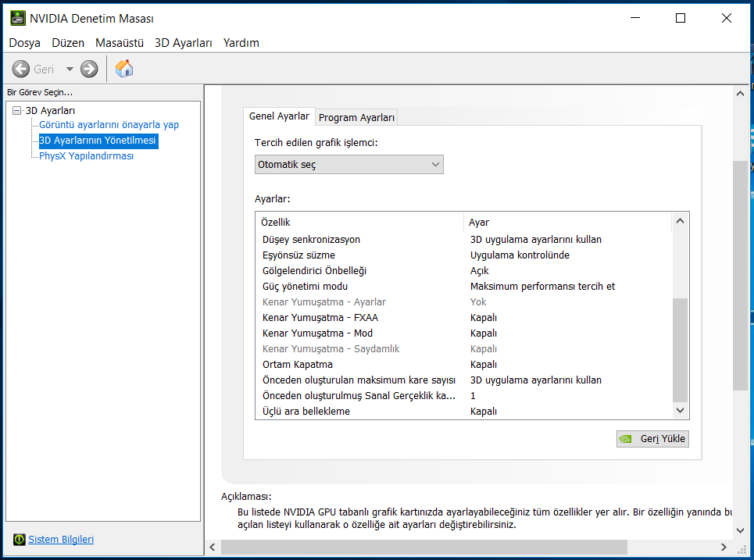This screenshot has width=754, height=560.
Task: Click the settings list scroll down arrow
Action: pyautogui.click(x=680, y=410)
